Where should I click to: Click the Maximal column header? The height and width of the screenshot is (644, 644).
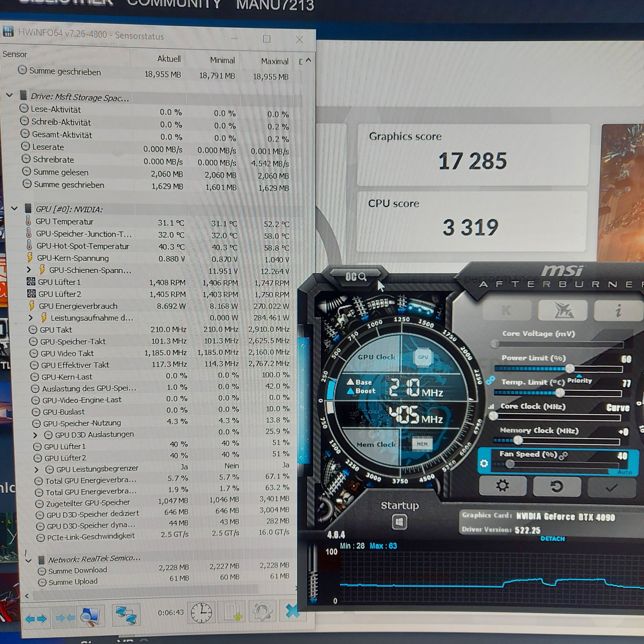coord(275,62)
